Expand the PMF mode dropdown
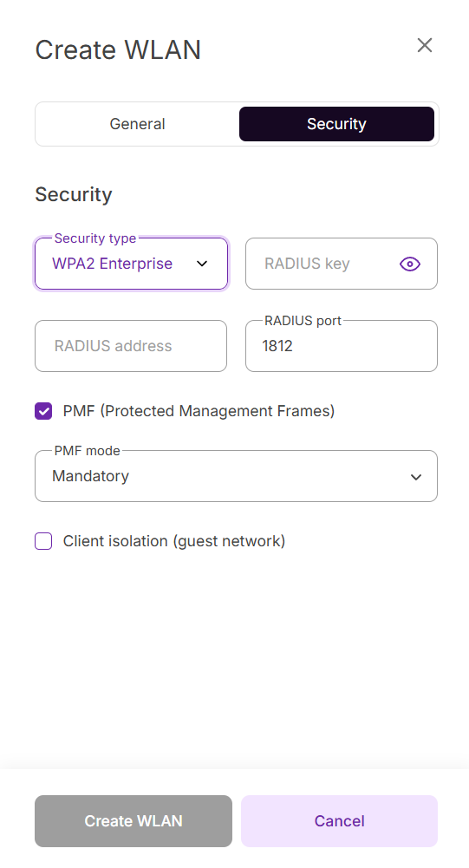This screenshot has height=868, width=469. [236, 476]
